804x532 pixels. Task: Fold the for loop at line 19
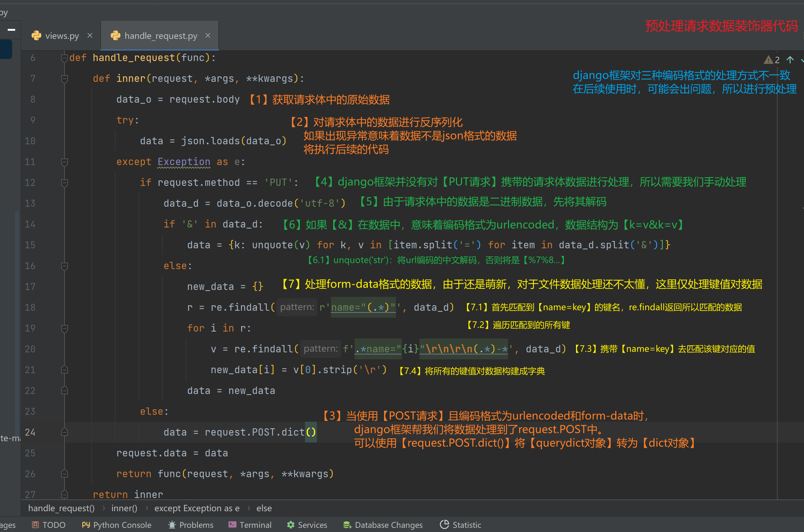[64, 328]
